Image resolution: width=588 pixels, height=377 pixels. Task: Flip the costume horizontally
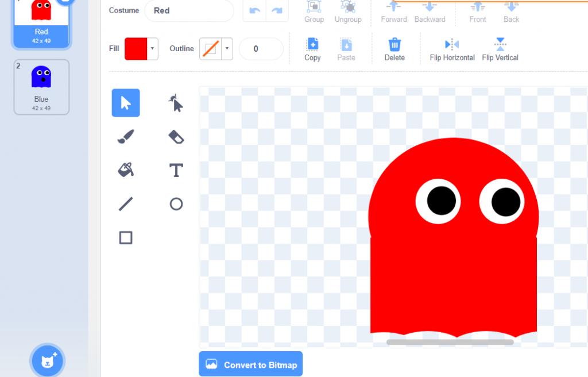(x=452, y=49)
